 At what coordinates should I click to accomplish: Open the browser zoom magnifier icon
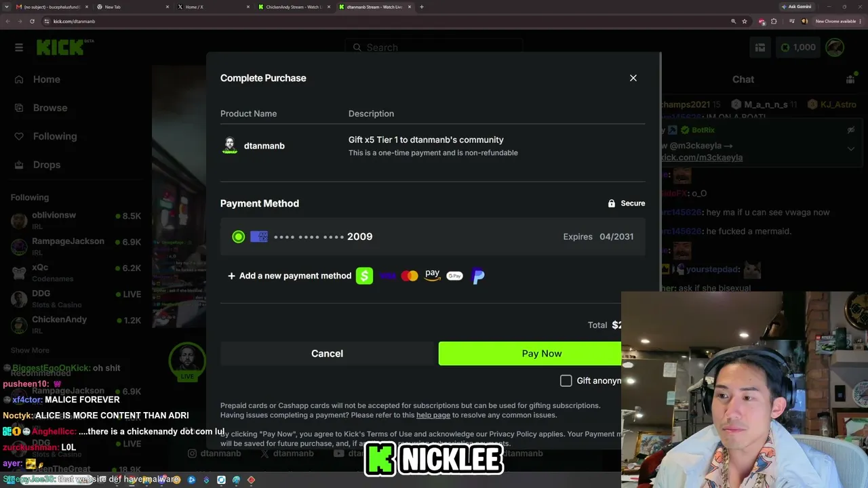tap(733, 21)
